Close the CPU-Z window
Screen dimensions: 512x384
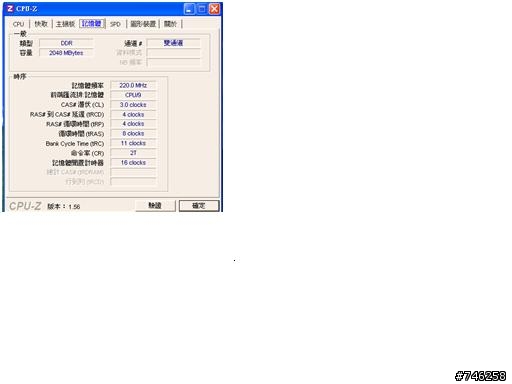(x=214, y=9)
